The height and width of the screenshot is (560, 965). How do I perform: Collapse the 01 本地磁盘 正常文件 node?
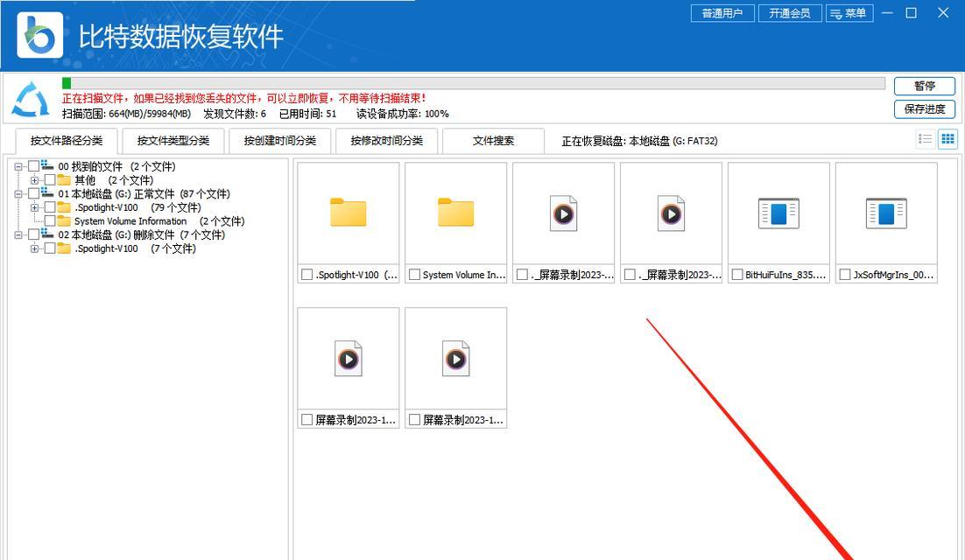pyautogui.click(x=18, y=193)
